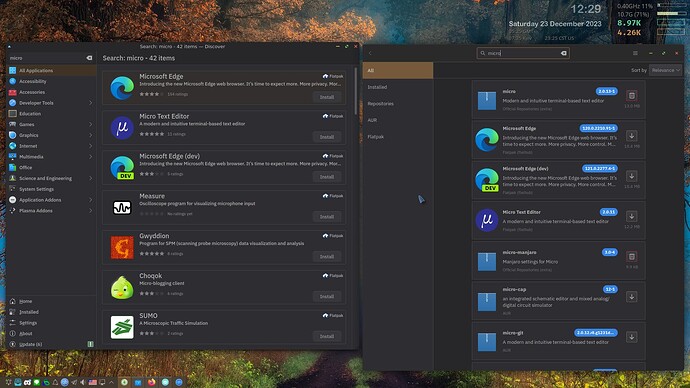Click the download icon for micro-cap

(x=631, y=297)
